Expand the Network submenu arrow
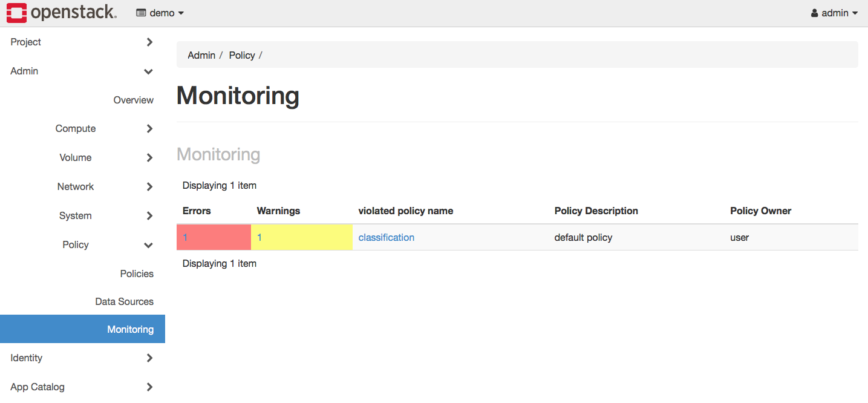This screenshot has width=868, height=403. pos(149,187)
